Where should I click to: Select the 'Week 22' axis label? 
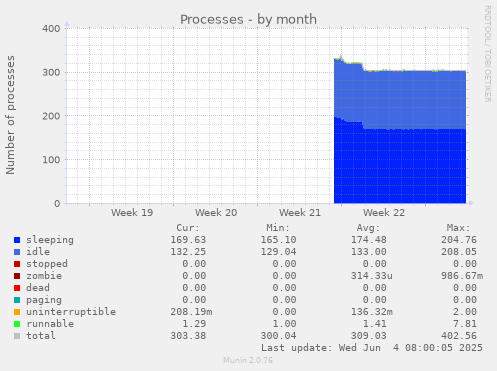coord(384,213)
